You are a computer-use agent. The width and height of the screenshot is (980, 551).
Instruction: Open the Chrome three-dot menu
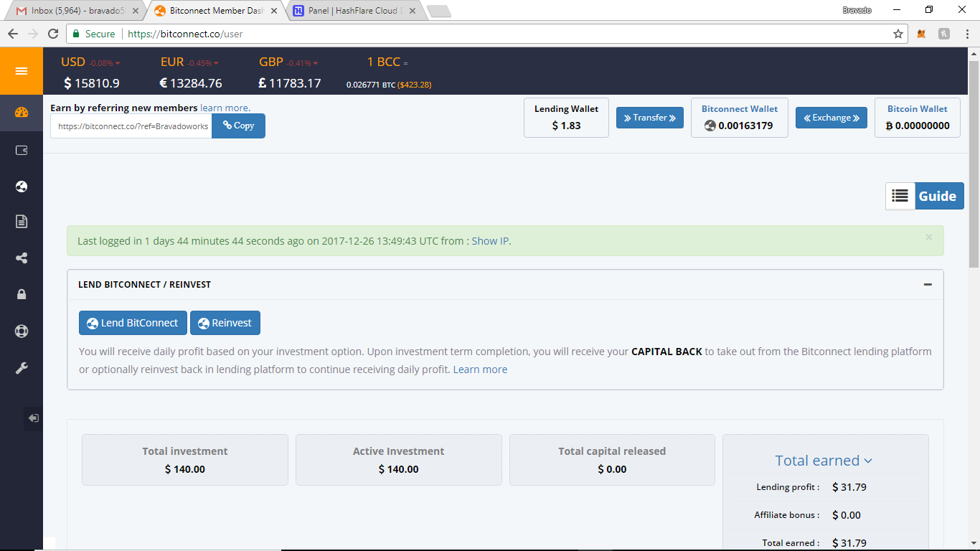(x=966, y=34)
